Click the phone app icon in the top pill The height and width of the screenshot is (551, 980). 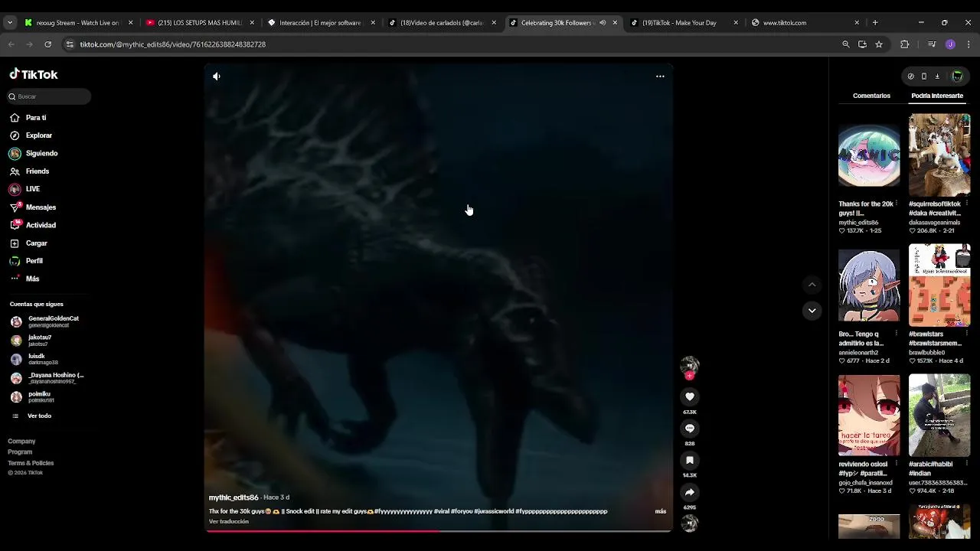pyautogui.click(x=924, y=77)
